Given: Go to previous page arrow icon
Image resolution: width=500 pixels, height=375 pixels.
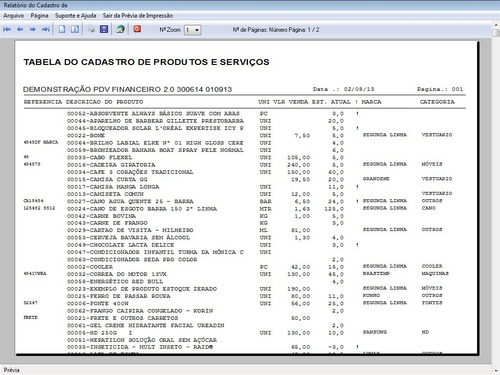Looking at the screenshot, I should point(20,29).
